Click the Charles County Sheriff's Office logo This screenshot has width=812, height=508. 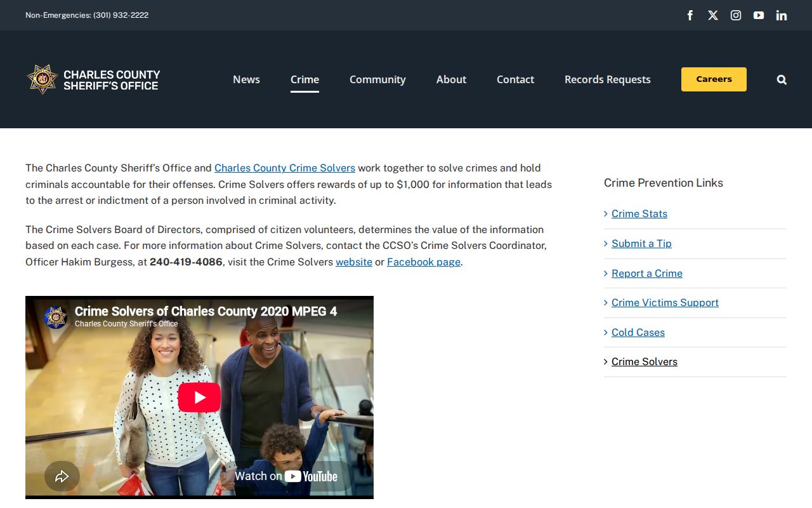(x=93, y=79)
